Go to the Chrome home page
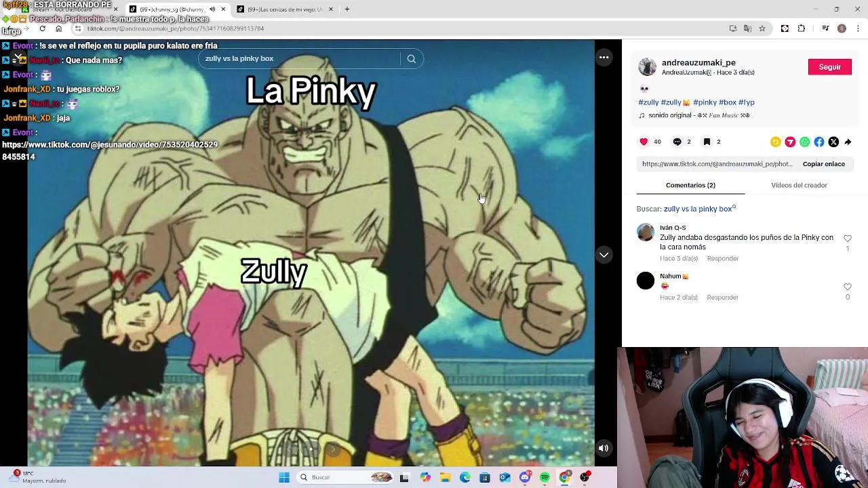This screenshot has height=488, width=868. (x=59, y=28)
